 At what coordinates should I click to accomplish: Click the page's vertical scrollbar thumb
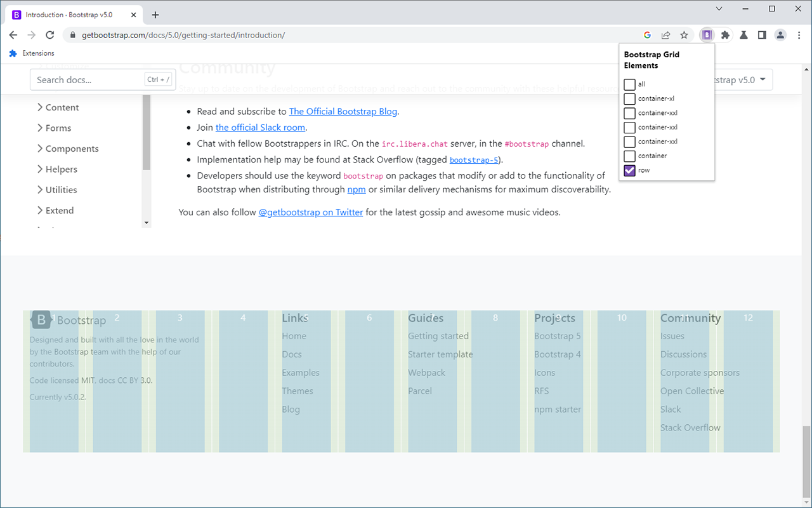click(x=806, y=462)
